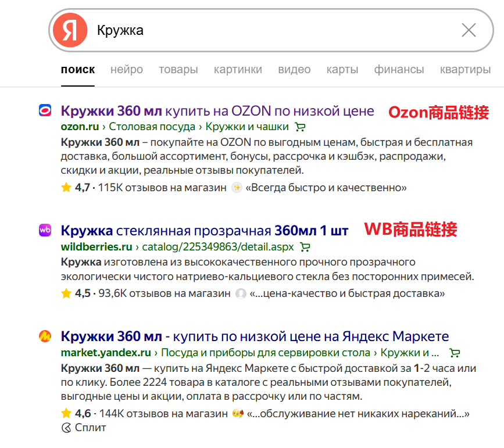Open the квартиры tab

(465, 69)
